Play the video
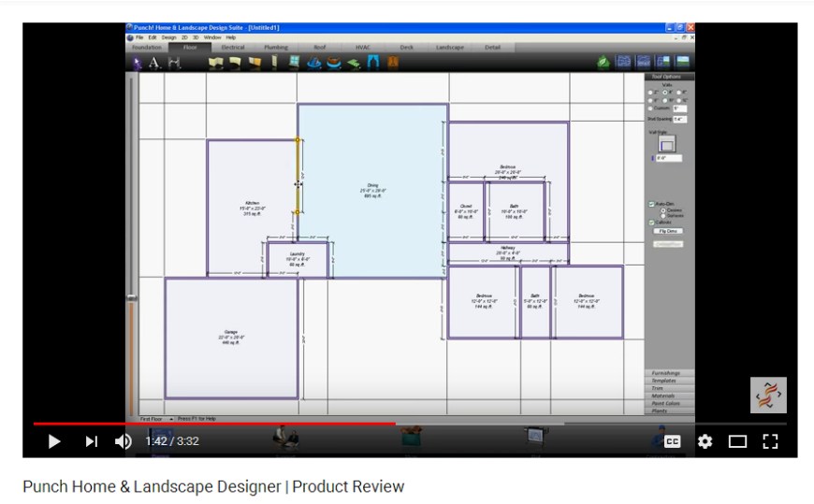 [54, 441]
